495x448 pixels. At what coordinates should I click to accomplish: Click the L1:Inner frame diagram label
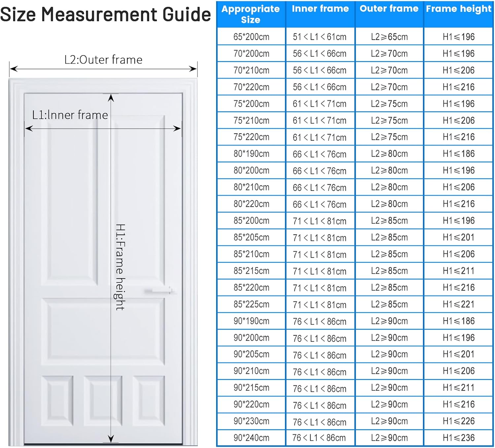tap(70, 115)
